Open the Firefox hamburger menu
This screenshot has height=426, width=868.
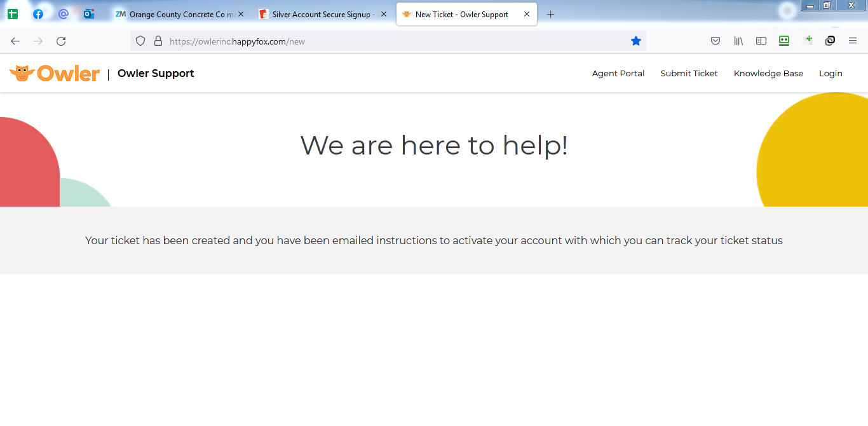853,41
